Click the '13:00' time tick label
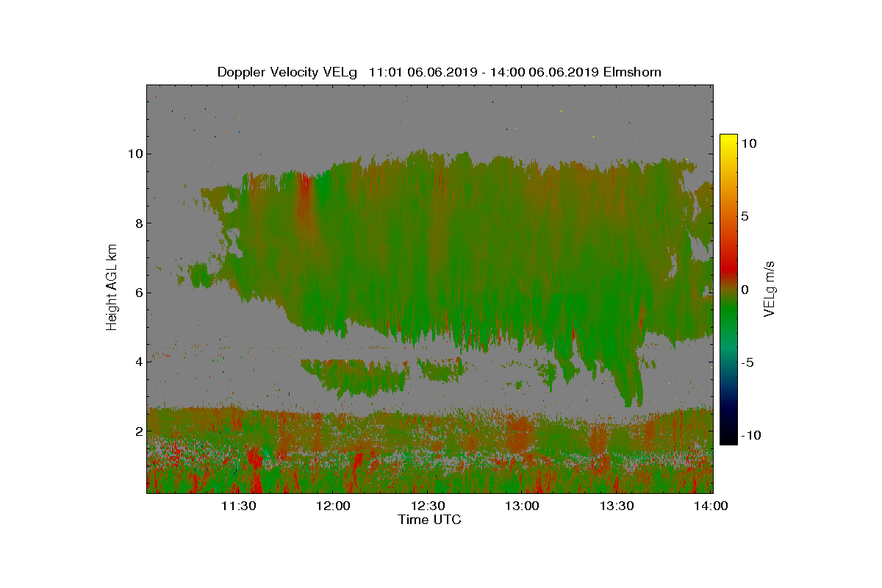Screen dimensions: 882x588 coord(522,506)
